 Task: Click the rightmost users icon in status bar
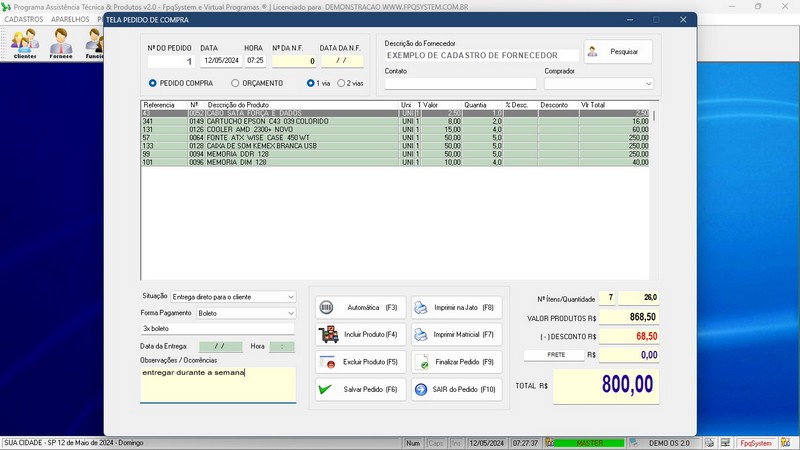786,443
